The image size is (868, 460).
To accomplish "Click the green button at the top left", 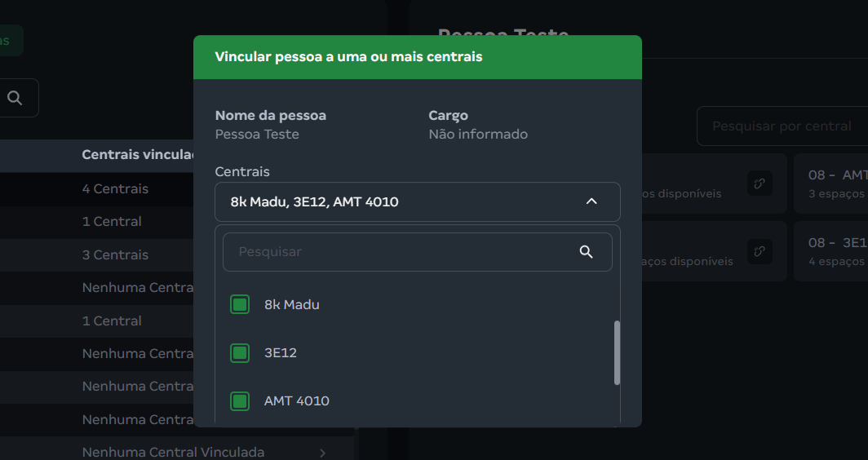I will (x=10, y=40).
